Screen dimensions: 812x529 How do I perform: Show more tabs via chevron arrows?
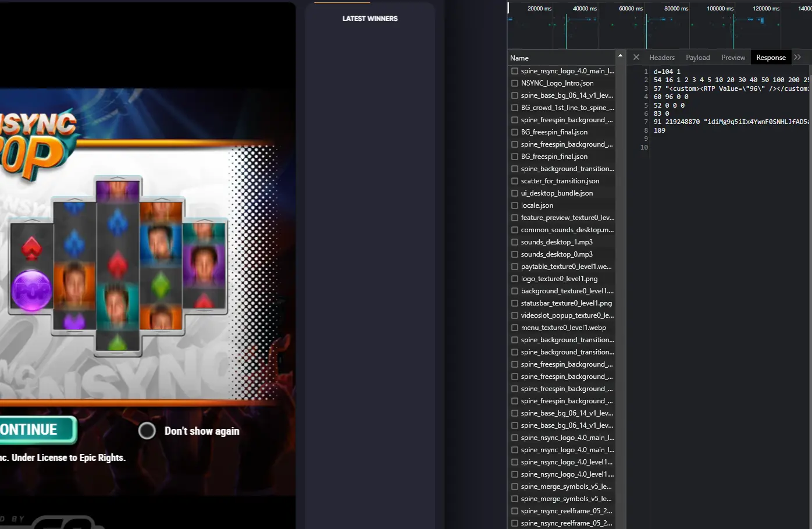click(x=797, y=57)
